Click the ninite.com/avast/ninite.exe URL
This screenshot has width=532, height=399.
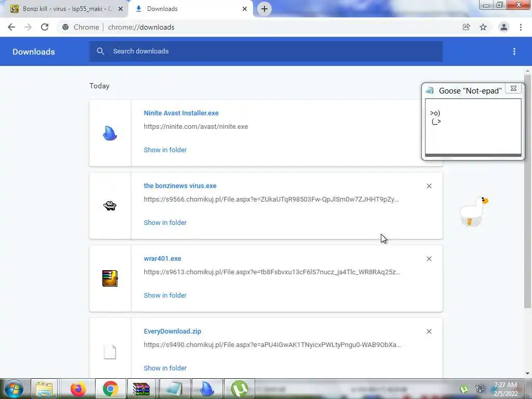pyautogui.click(x=196, y=127)
